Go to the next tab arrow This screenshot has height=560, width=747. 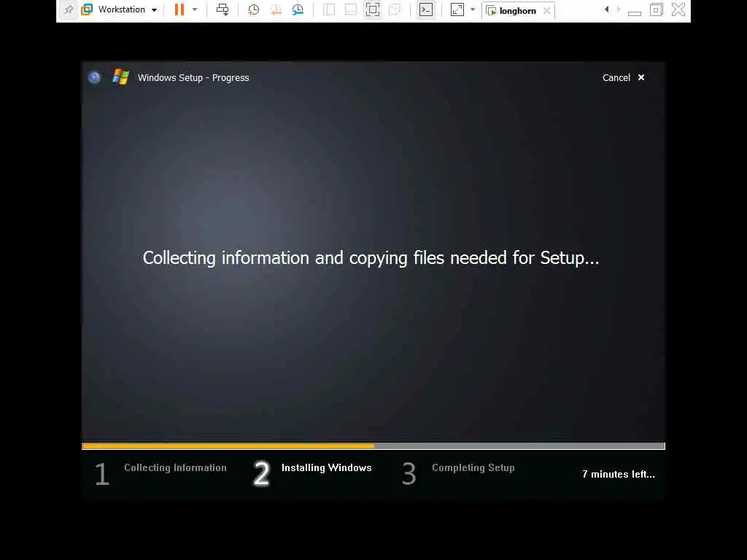pyautogui.click(x=619, y=9)
